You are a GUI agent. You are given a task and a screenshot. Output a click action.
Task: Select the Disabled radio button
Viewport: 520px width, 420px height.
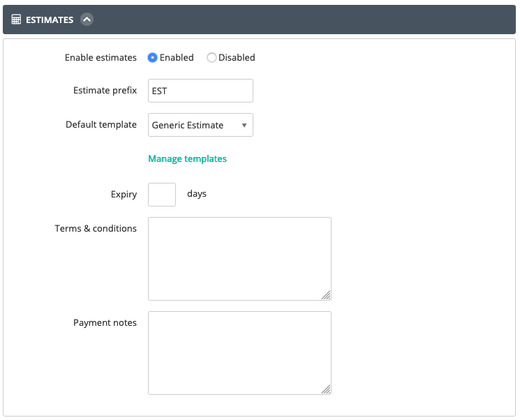click(211, 58)
